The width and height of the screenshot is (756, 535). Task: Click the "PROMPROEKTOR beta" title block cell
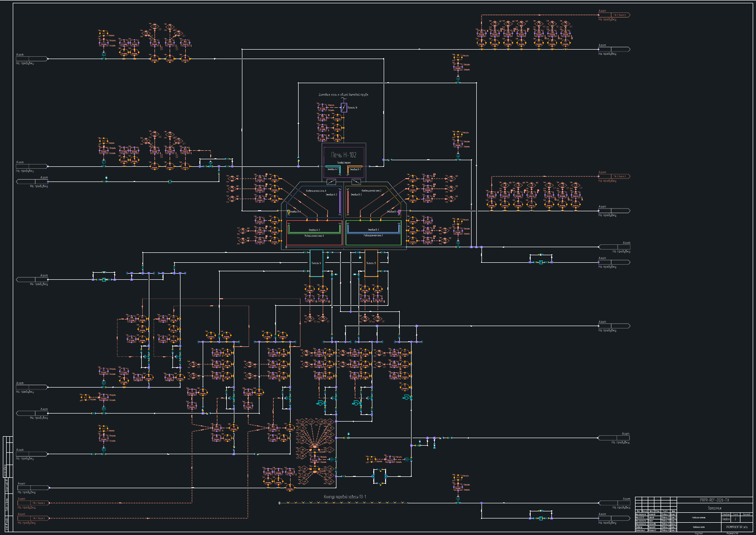click(x=737, y=527)
